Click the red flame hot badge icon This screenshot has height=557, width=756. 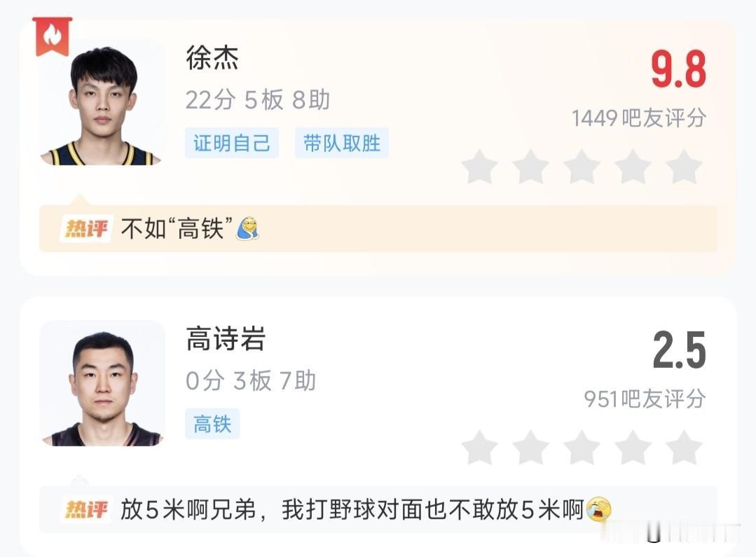pos(52,36)
